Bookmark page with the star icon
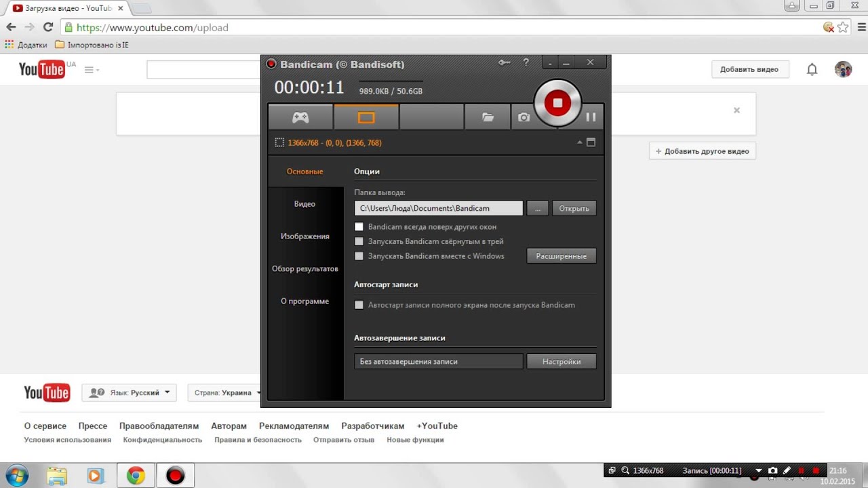 click(x=843, y=27)
